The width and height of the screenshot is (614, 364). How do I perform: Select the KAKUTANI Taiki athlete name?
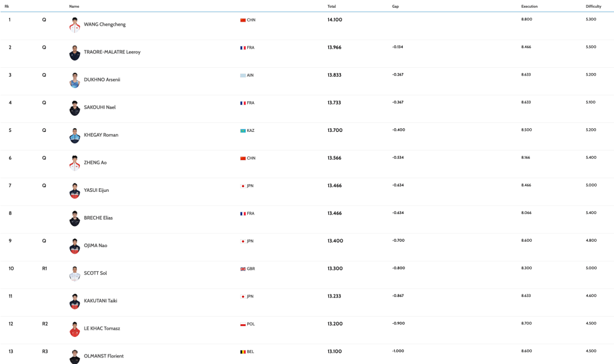pos(100,300)
